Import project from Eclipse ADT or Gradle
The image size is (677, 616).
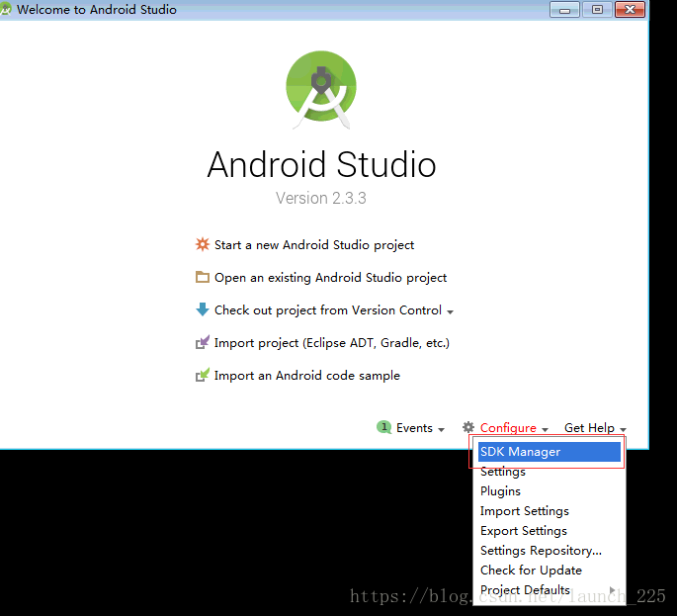pyautogui.click(x=332, y=343)
